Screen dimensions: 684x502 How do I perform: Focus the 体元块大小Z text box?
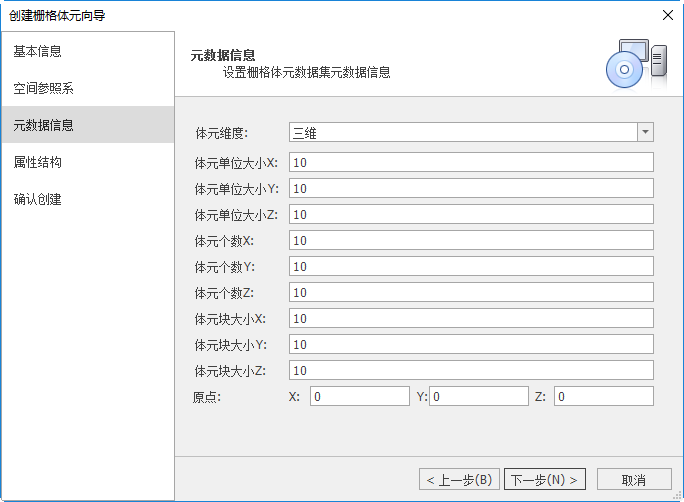pos(470,370)
